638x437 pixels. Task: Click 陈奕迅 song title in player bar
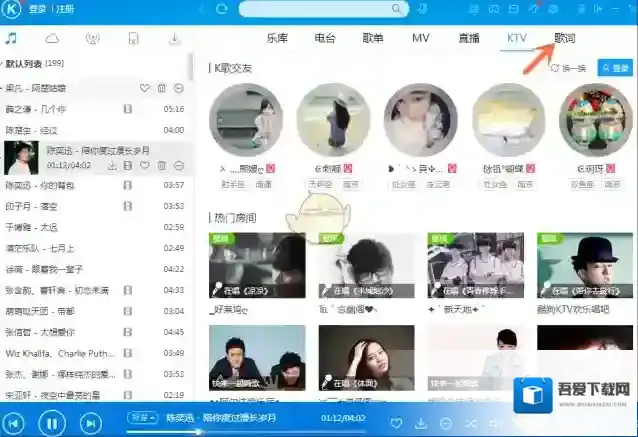click(221, 418)
